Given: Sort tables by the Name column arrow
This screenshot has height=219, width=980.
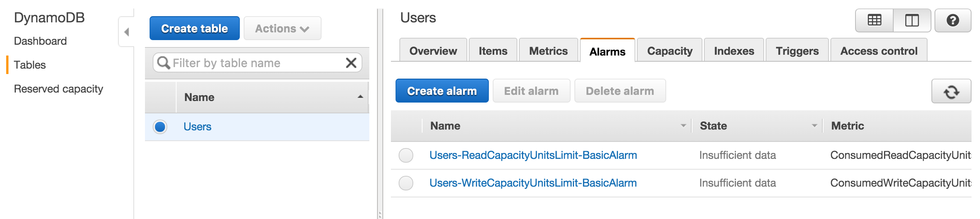Looking at the screenshot, I should coord(360,97).
